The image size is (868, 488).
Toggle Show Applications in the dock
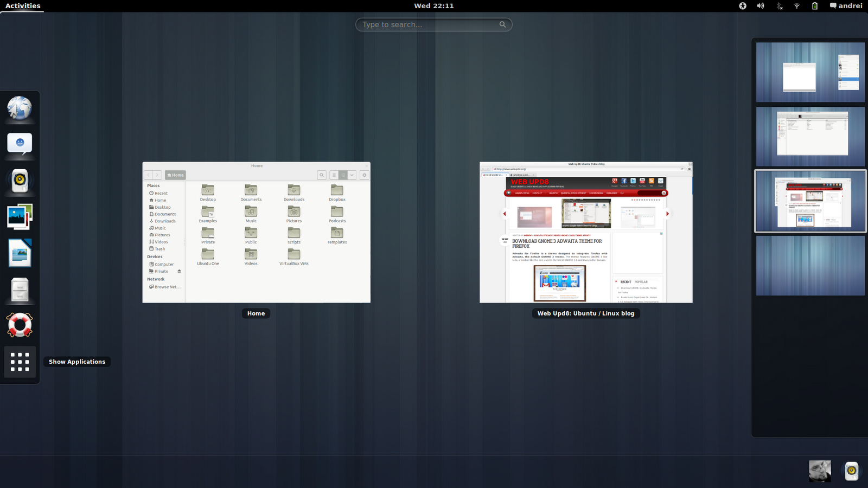[20, 362]
